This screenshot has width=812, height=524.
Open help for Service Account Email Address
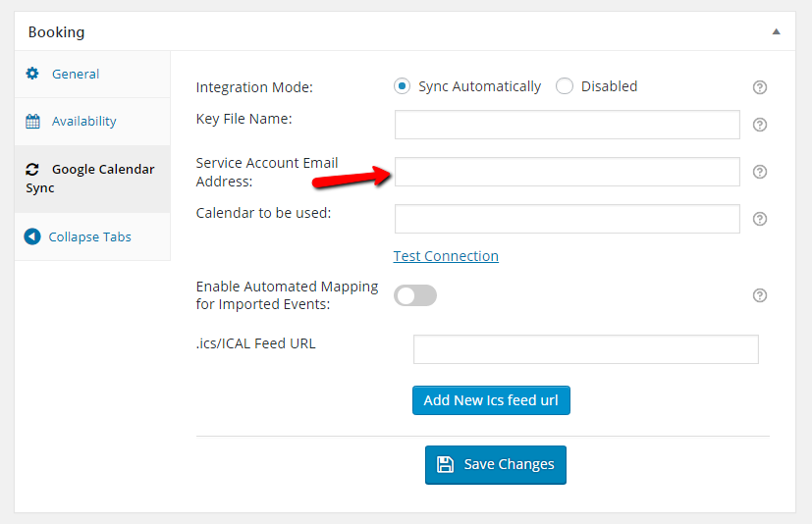tap(760, 172)
